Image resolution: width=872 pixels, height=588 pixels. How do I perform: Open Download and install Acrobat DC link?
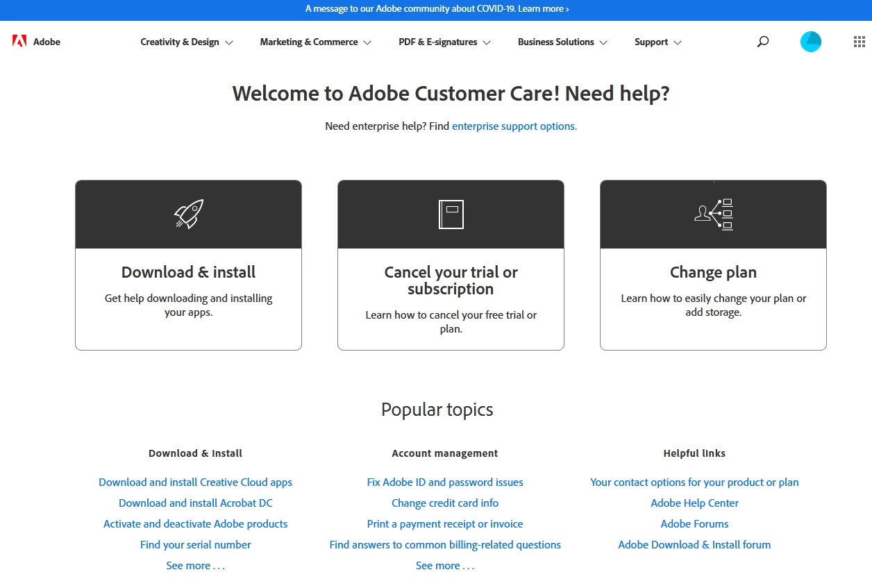pyautogui.click(x=195, y=503)
